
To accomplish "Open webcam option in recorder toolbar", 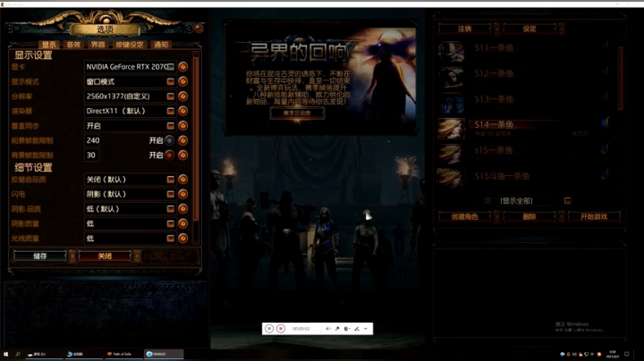I will click(x=347, y=329).
